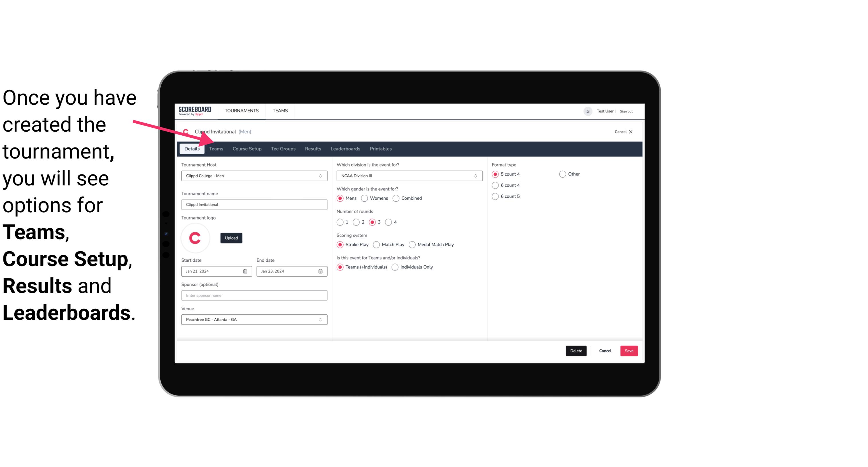This screenshot has height=467, width=868.
Task: Click the tournament host dropdown arrow
Action: 320,176
